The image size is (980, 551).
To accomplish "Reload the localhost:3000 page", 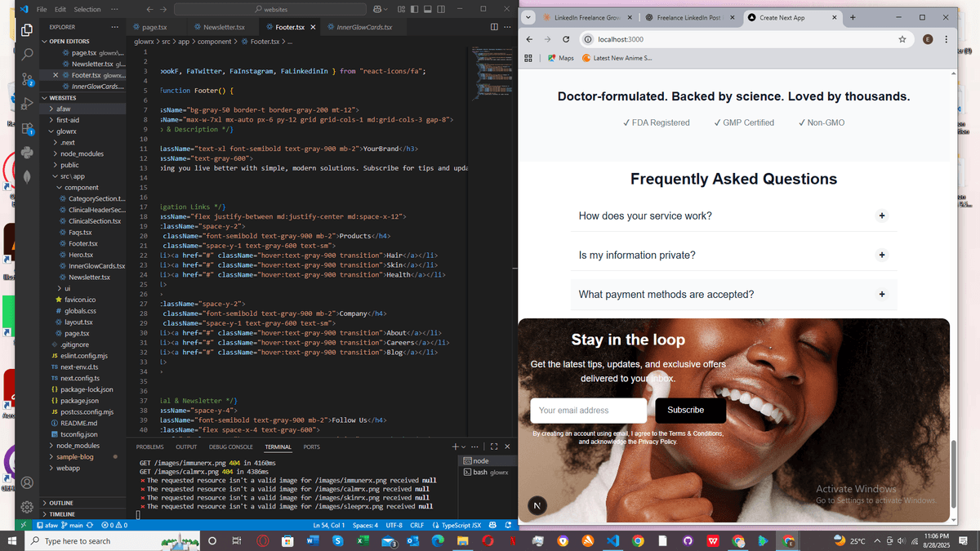I will click(566, 39).
